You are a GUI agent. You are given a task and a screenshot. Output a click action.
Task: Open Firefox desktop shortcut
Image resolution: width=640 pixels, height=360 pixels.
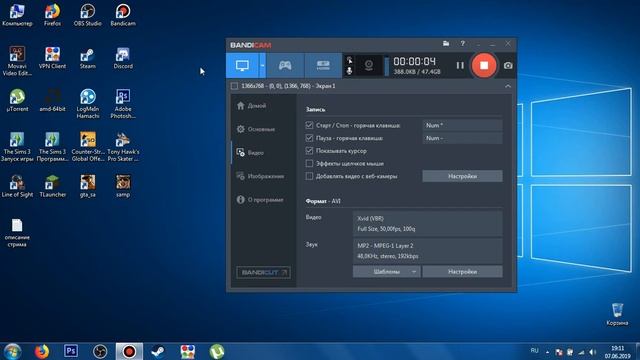[52, 15]
